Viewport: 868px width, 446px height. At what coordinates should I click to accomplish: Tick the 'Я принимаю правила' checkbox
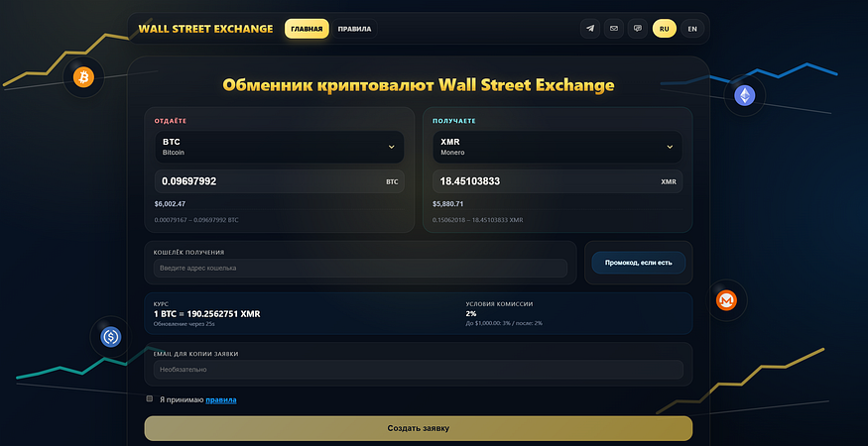tap(150, 398)
